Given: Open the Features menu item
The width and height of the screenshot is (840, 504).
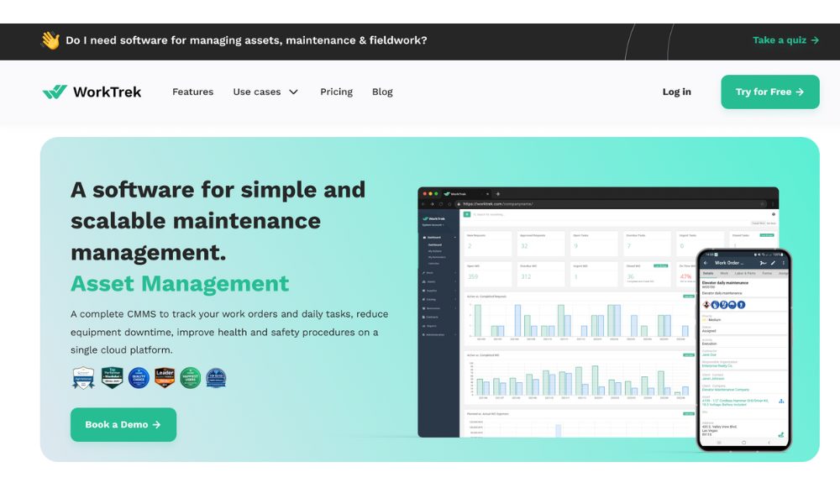Looking at the screenshot, I should pos(192,92).
